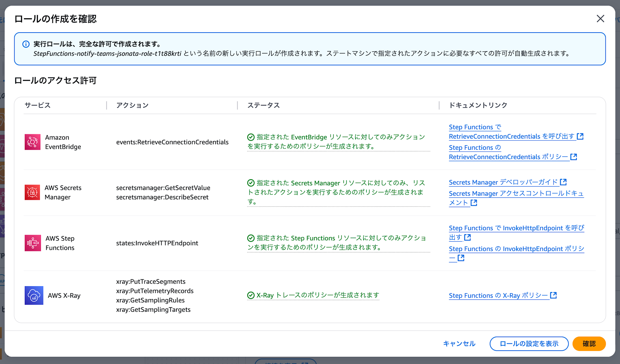Click the キャンセル button
This screenshot has width=620, height=364.
(459, 344)
